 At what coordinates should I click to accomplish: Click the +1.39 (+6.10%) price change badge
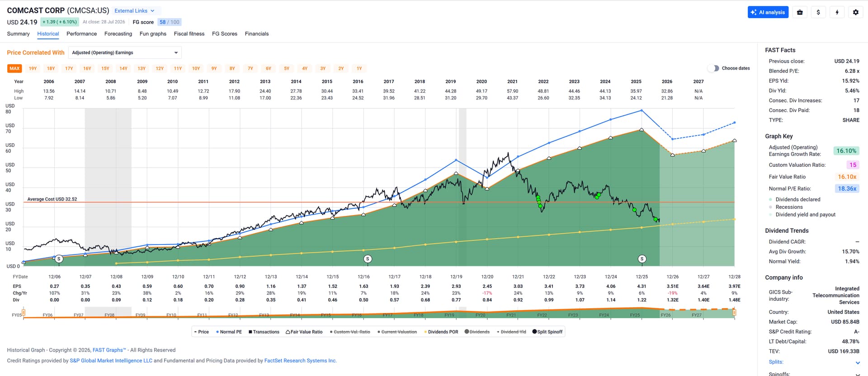tap(60, 22)
